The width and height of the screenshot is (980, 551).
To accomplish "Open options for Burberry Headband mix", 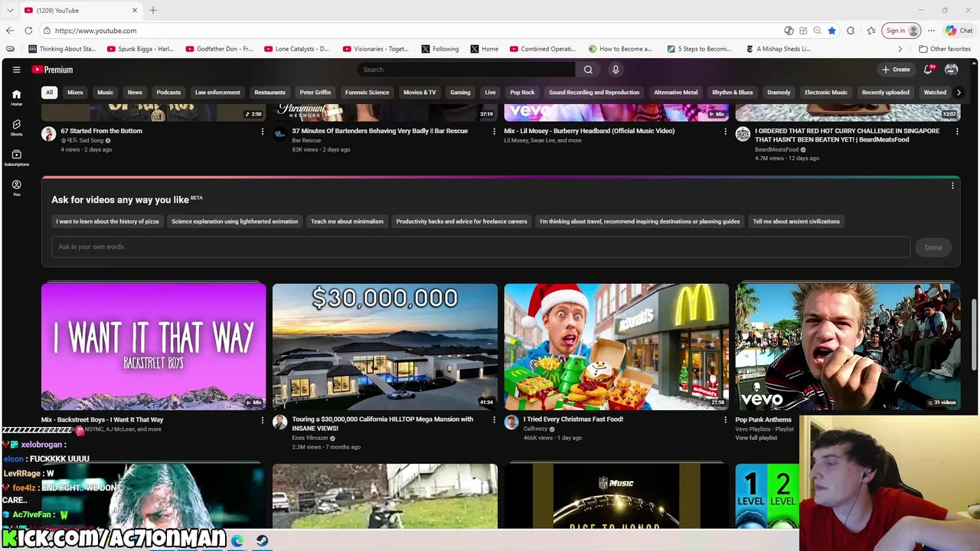I will [725, 132].
